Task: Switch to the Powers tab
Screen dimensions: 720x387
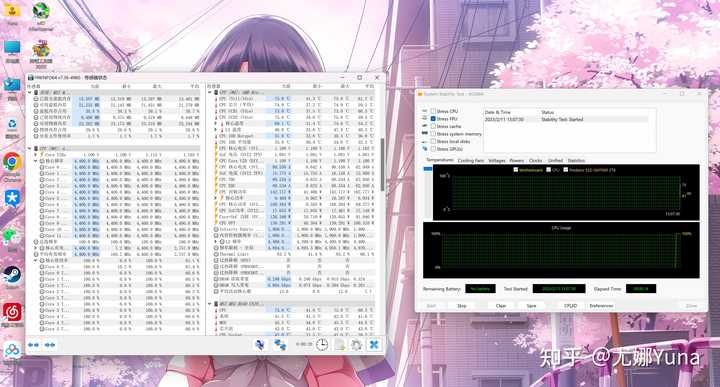Action: pos(517,160)
